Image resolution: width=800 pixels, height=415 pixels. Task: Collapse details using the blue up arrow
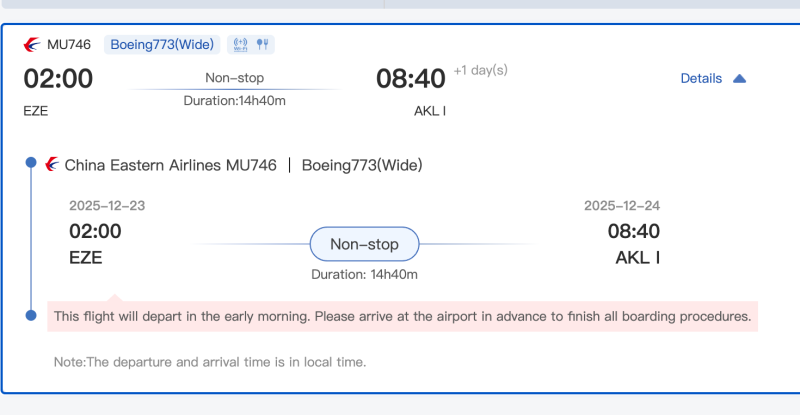pyautogui.click(x=740, y=78)
